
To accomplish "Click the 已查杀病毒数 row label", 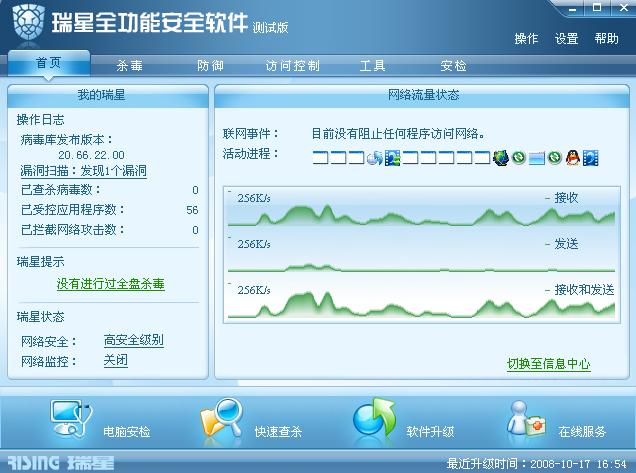I will click(61, 189).
